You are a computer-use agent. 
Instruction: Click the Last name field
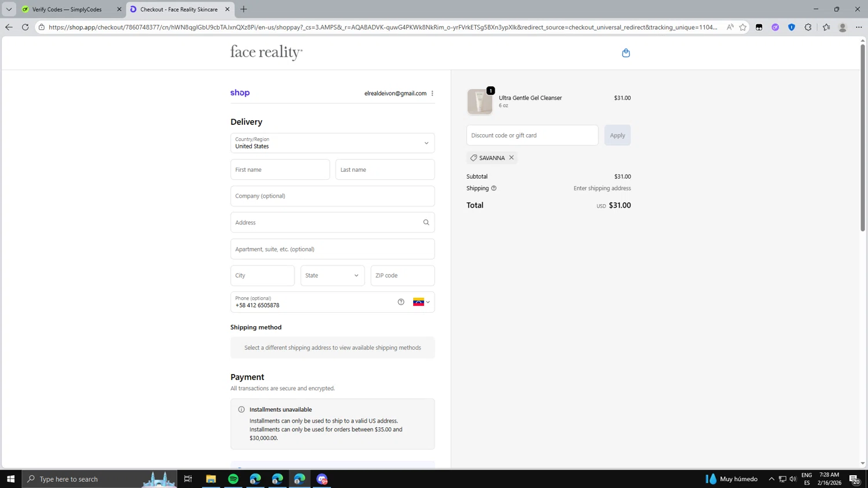pyautogui.click(x=385, y=169)
